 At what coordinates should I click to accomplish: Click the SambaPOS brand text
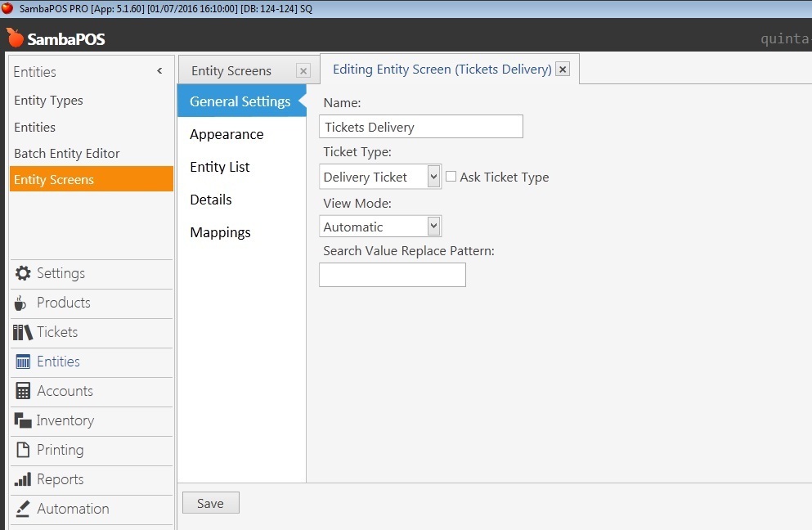(x=66, y=39)
